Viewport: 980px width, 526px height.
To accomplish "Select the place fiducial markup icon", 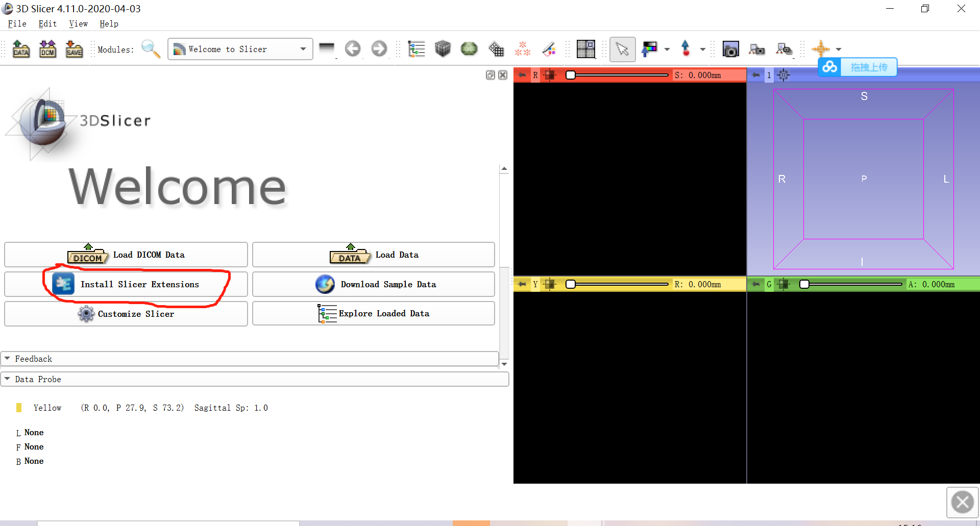I will [x=686, y=49].
